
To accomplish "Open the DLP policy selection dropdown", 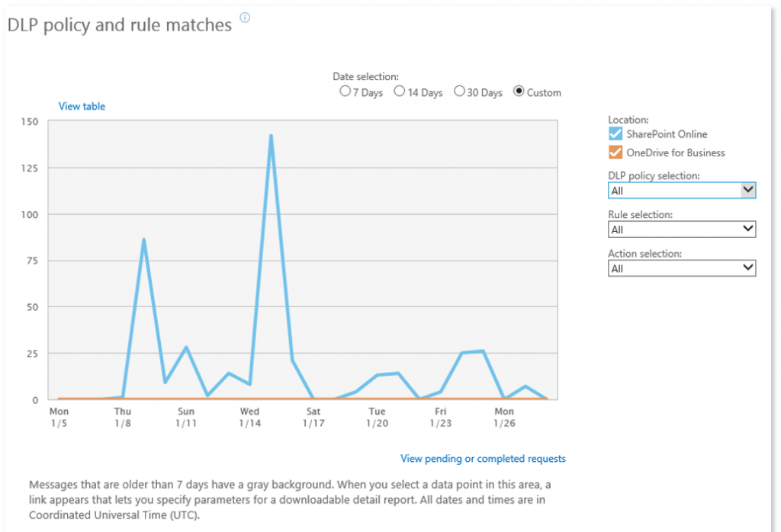I will 681,190.
